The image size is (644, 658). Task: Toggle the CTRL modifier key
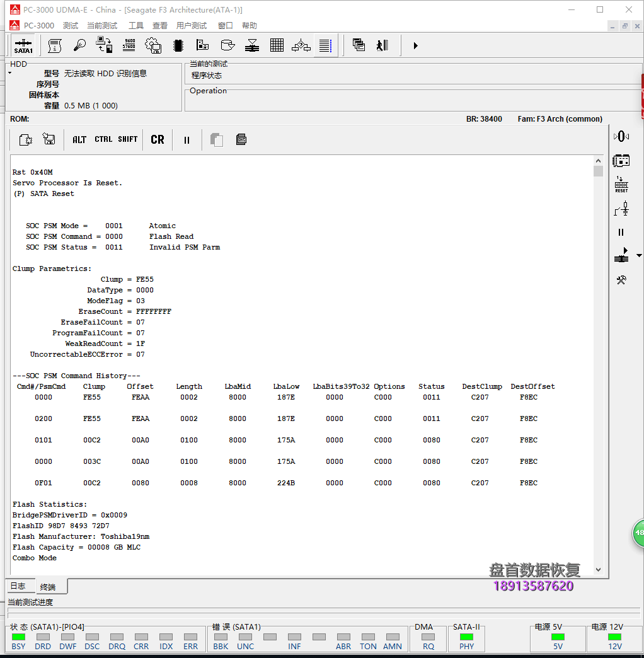click(103, 139)
